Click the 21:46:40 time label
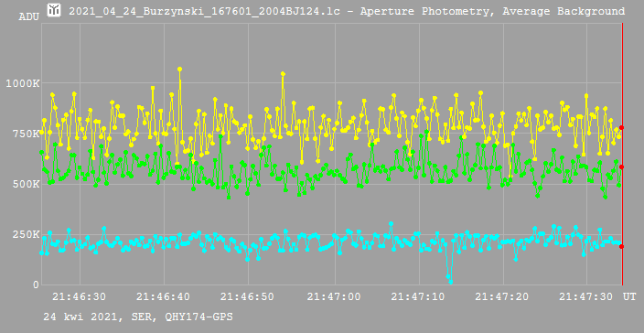 pos(164,296)
